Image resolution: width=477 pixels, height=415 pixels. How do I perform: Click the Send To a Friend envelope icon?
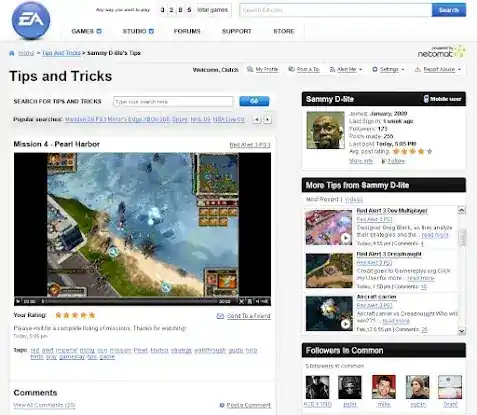(x=220, y=316)
